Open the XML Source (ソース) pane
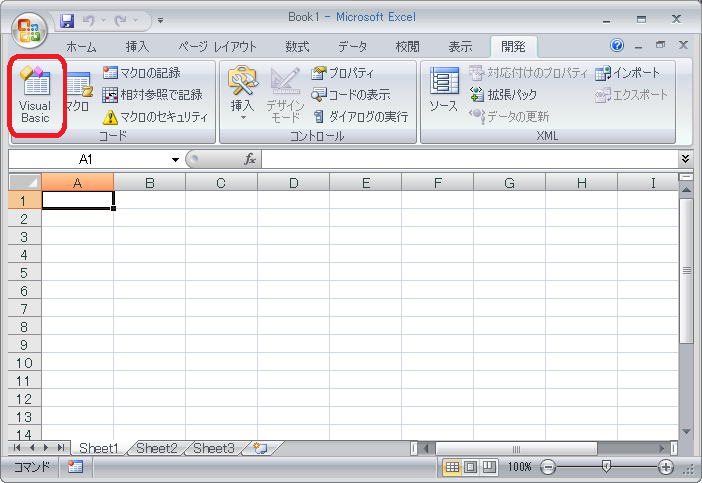Image resolution: width=702 pixels, height=483 pixels. click(x=444, y=90)
